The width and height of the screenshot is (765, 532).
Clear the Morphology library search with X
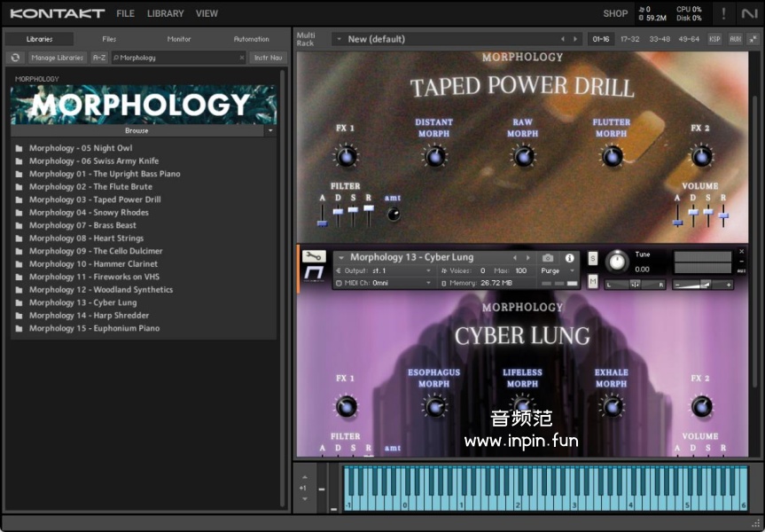[x=242, y=58]
